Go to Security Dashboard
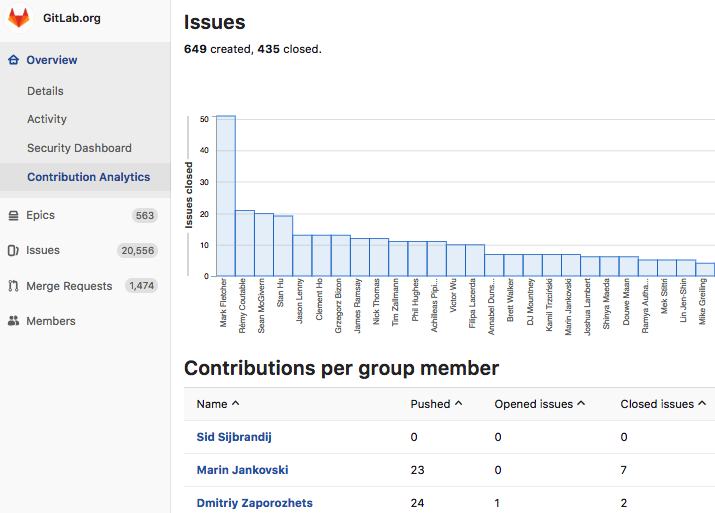The width and height of the screenshot is (715, 513). point(79,148)
